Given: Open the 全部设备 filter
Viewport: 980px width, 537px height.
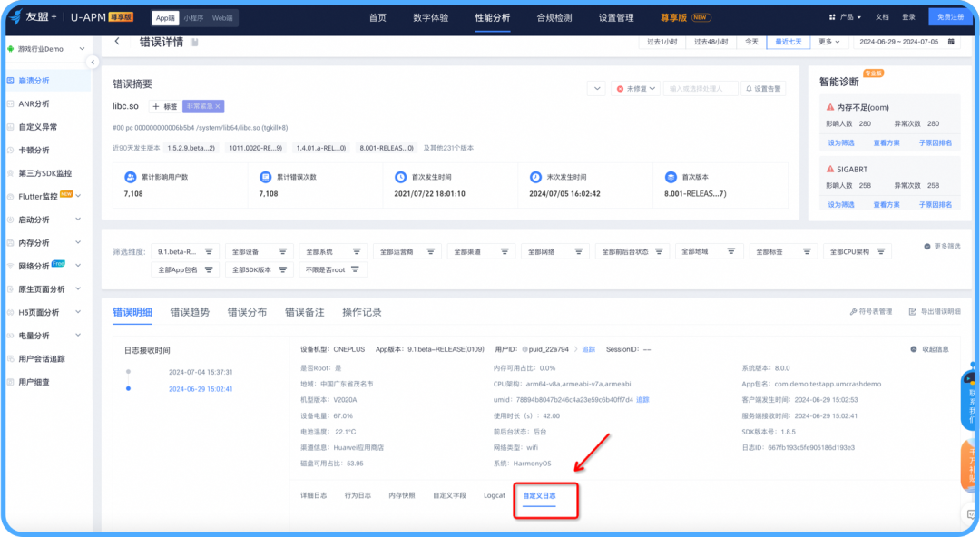Looking at the screenshot, I should tap(259, 251).
